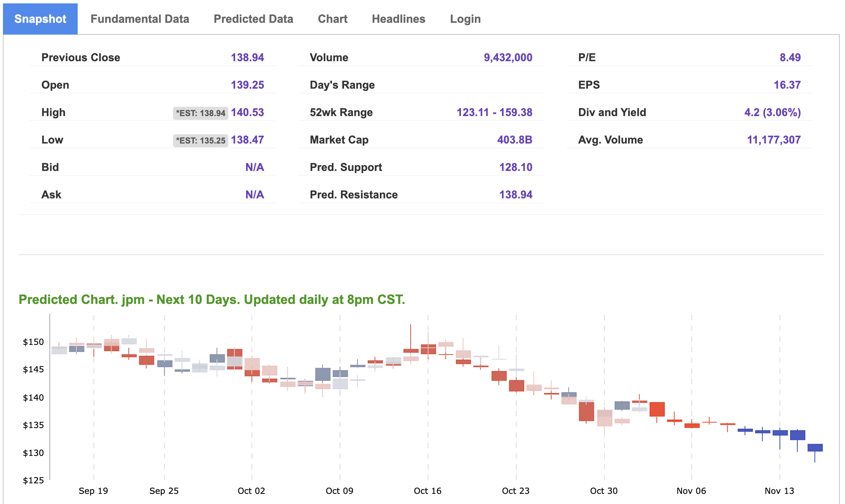
Task: Switch to the Chart tab
Action: coord(333,19)
